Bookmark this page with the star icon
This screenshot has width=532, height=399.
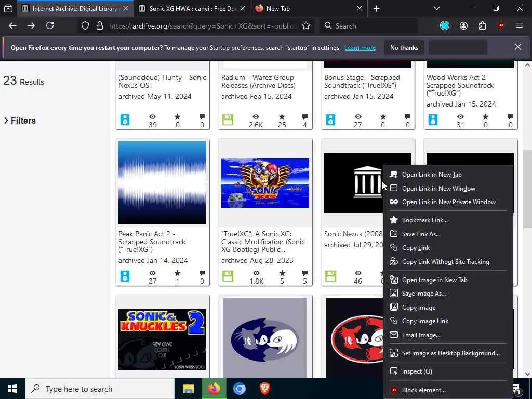point(306,26)
